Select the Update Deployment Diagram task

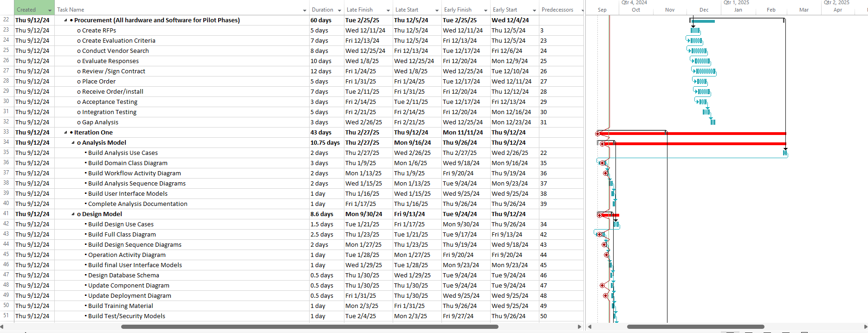tap(130, 296)
